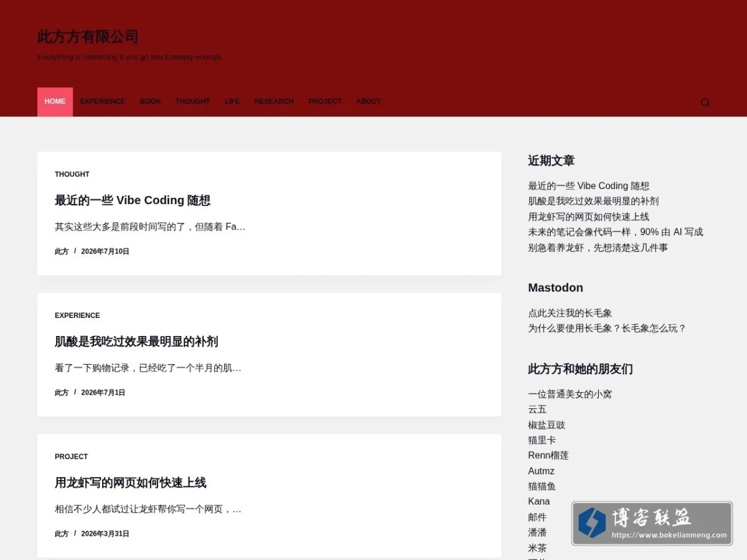The width and height of the screenshot is (747, 560).
Task: Open recent post 别急着养龙虾，先想清楚这几件事
Action: click(598, 248)
